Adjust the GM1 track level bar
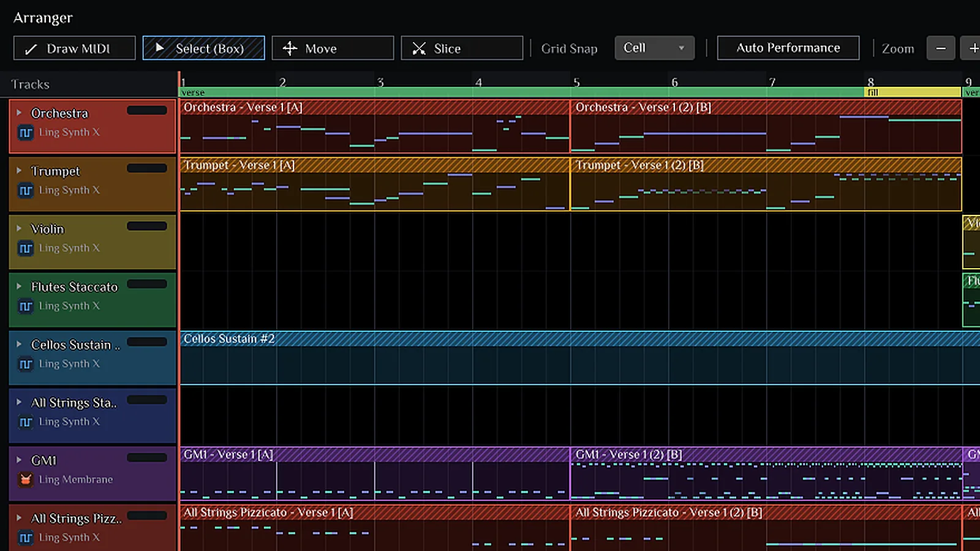Image resolution: width=980 pixels, height=551 pixels. click(147, 457)
